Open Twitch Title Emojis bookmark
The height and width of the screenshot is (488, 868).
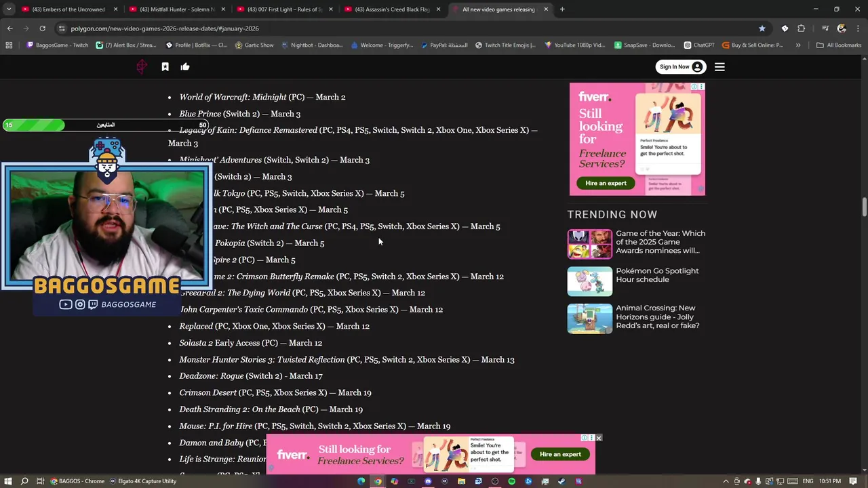point(505,45)
